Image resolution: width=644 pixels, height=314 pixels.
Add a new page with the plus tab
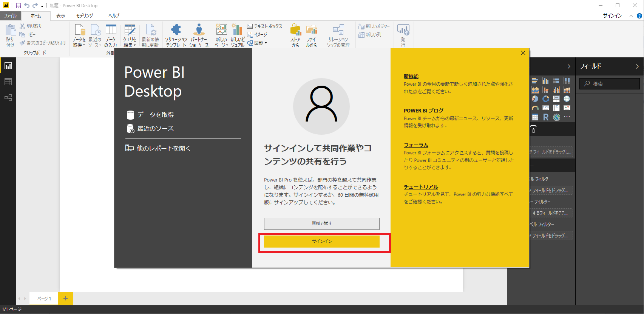click(x=65, y=299)
